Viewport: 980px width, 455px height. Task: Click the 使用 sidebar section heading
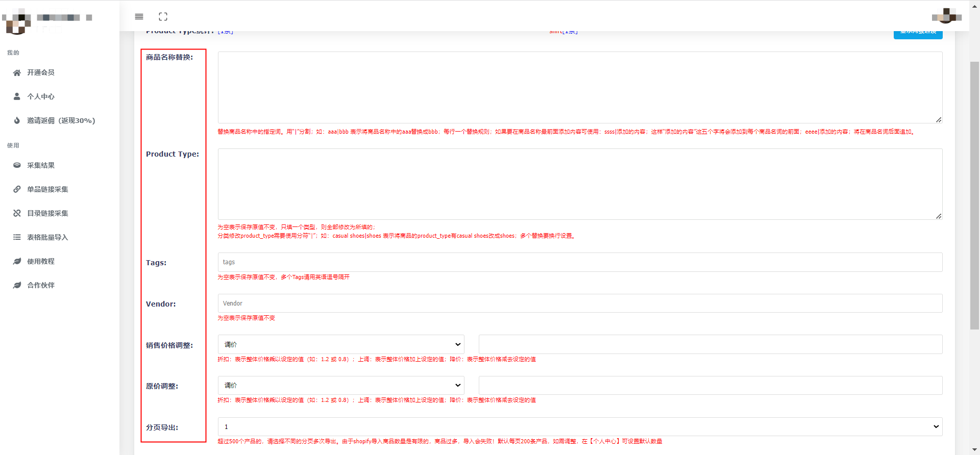click(13, 145)
